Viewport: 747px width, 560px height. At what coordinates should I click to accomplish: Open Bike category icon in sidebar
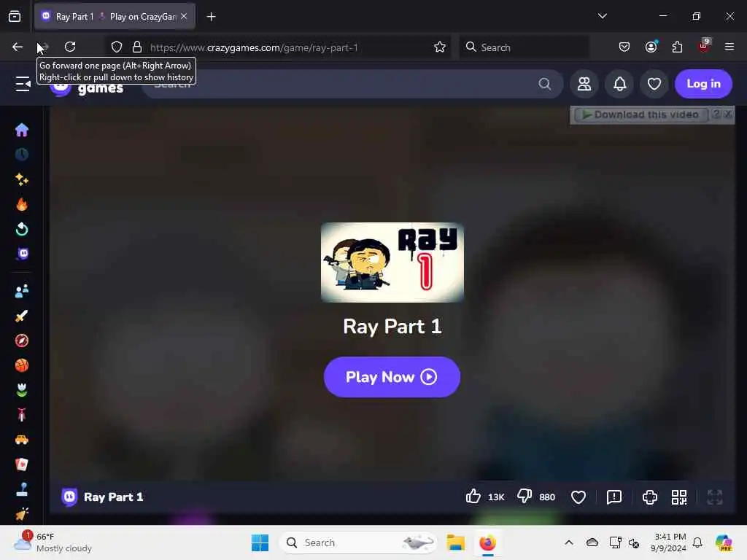[x=21, y=415]
